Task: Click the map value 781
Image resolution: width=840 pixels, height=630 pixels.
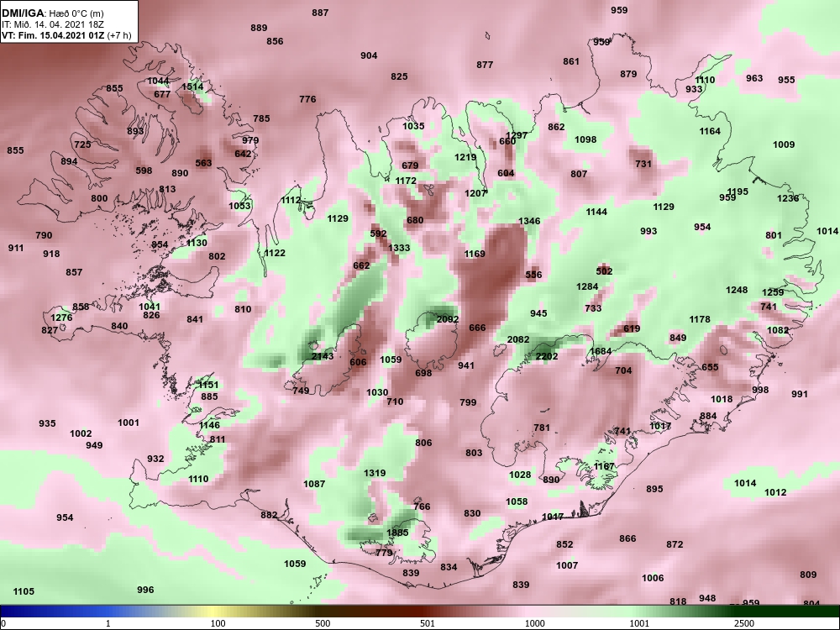Action: [x=542, y=428]
